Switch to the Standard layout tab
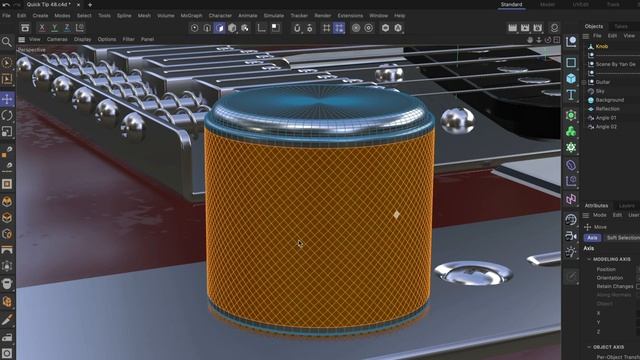The width and height of the screenshot is (640, 360). pyautogui.click(x=511, y=4)
